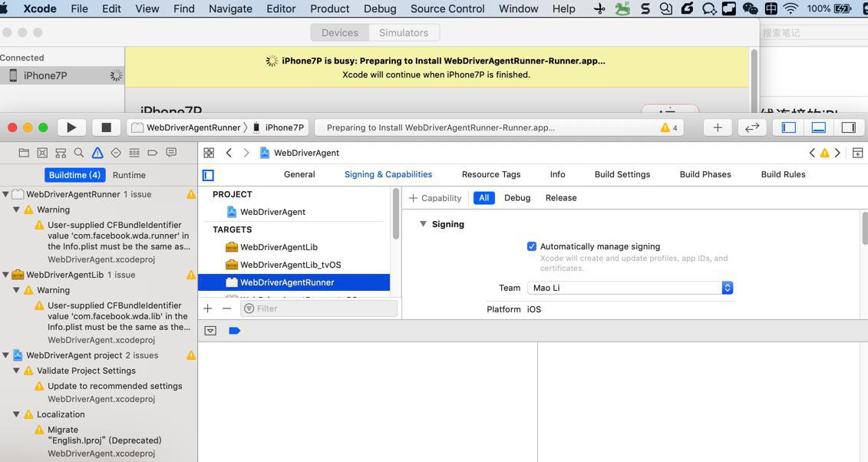Open the code review arrows button
The width and height of the screenshot is (868, 462).
[x=752, y=128]
